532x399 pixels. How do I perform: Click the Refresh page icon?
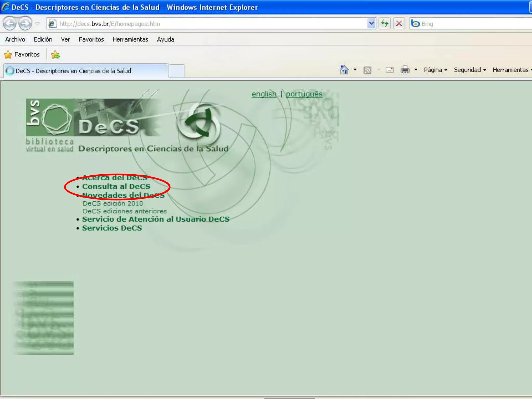tap(384, 24)
